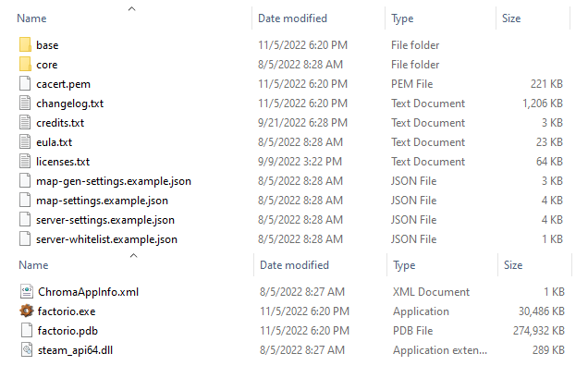Screen dimensions: 588x378
Task: Collapse sort arrow above upper Name column
Action: coord(131,8)
